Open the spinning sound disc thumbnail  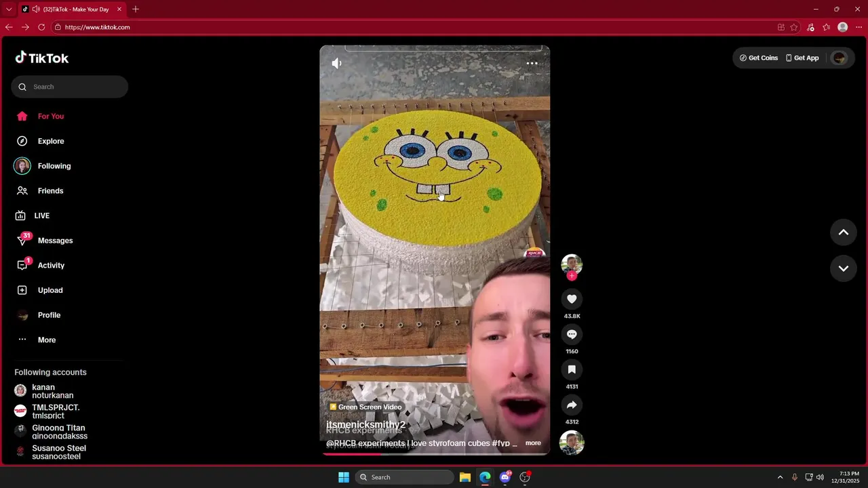click(572, 443)
